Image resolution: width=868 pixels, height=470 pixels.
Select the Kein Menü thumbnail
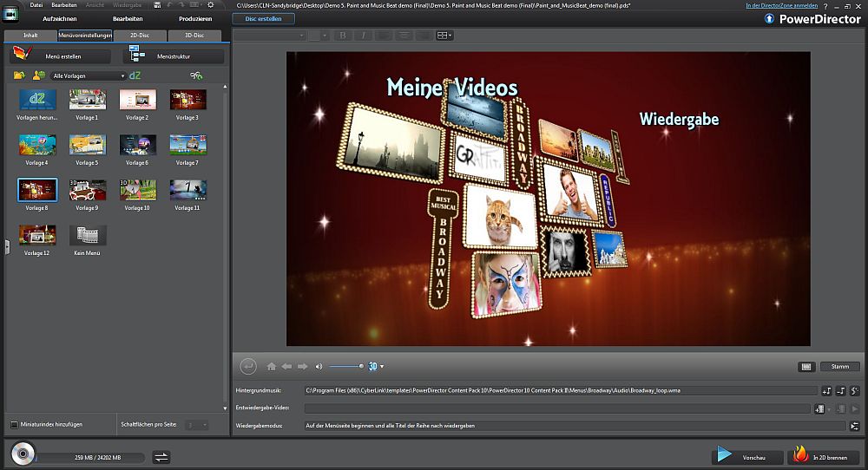(88, 236)
